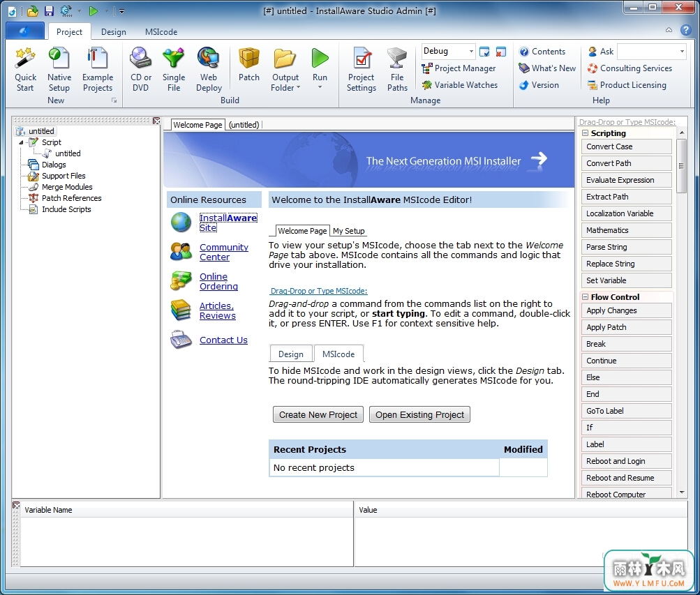Click Create New Project button

318,414
